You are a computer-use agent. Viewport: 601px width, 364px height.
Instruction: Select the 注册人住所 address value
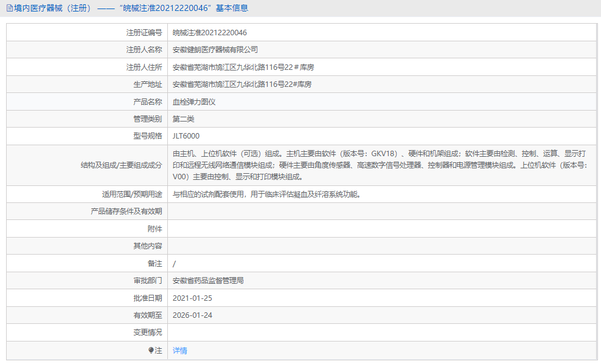[x=243, y=67]
